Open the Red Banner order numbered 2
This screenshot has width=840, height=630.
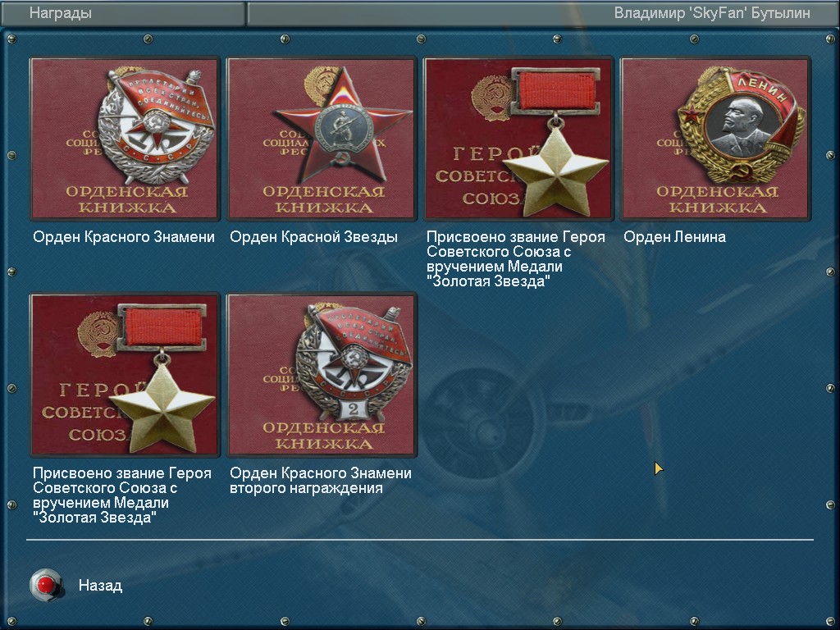click(322, 374)
